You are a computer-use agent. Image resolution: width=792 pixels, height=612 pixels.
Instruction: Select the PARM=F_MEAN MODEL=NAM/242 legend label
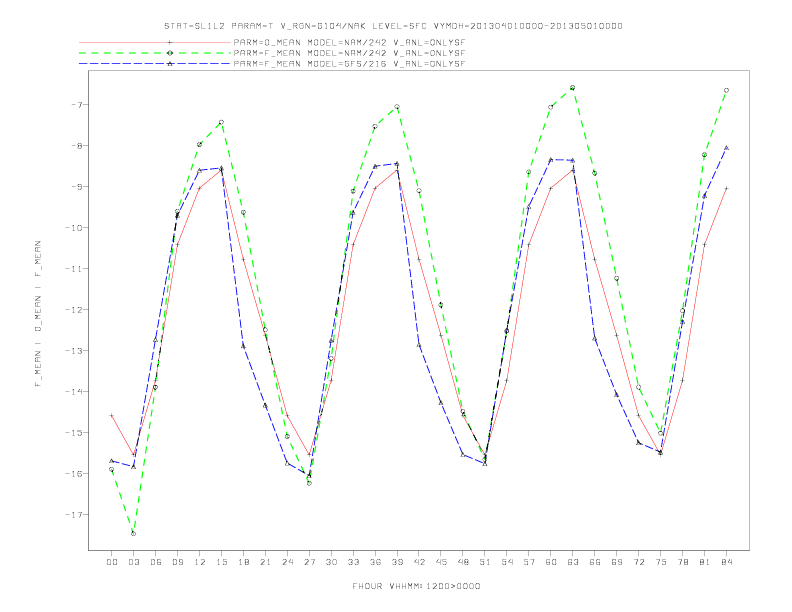349,53
